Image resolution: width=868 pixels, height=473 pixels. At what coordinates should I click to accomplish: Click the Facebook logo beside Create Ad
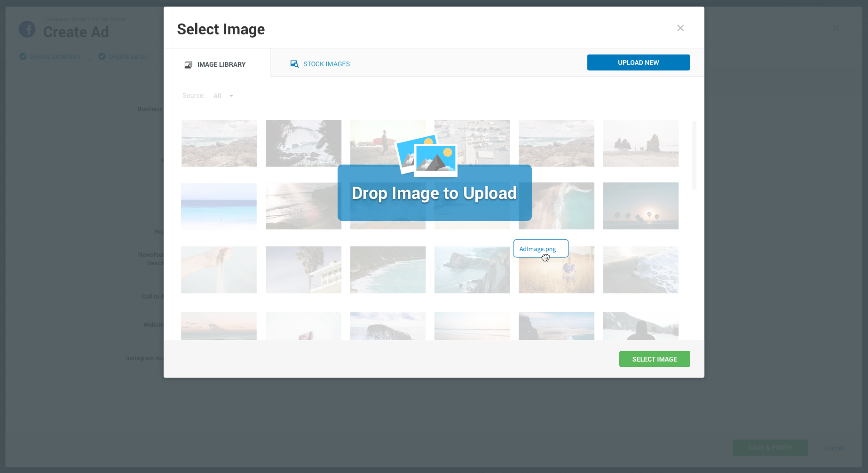[27, 29]
